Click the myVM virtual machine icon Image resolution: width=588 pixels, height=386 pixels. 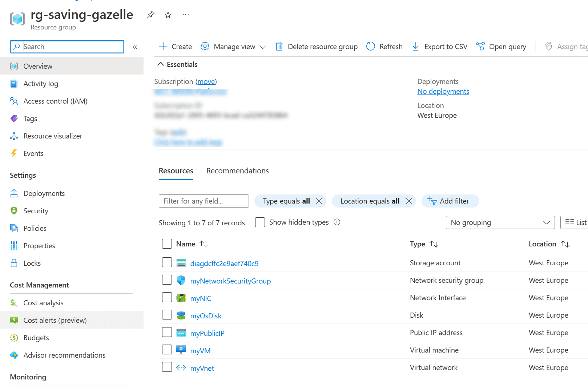(181, 350)
